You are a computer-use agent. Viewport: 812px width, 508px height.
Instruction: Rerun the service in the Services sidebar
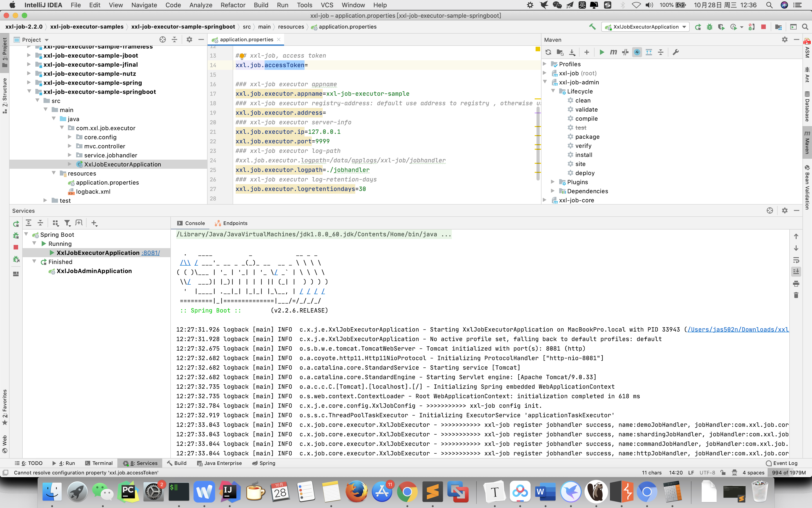click(x=16, y=224)
